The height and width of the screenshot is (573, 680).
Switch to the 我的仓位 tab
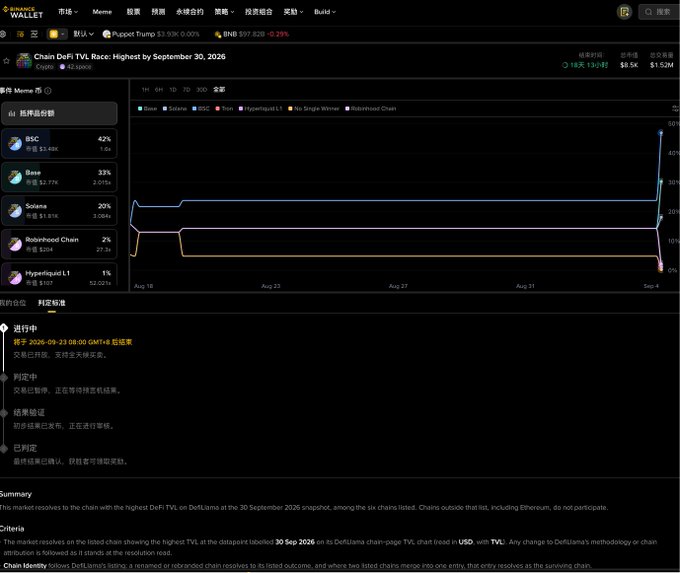coord(13,303)
